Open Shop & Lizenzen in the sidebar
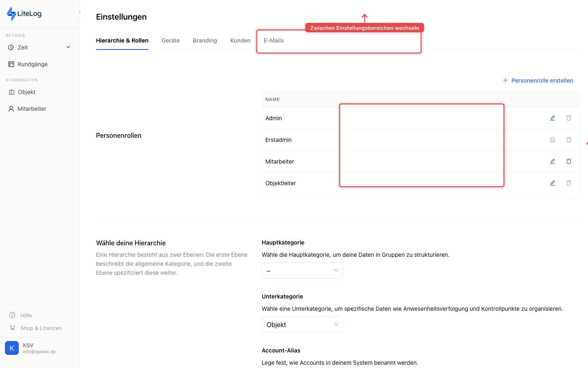588x368 pixels. [x=41, y=328]
